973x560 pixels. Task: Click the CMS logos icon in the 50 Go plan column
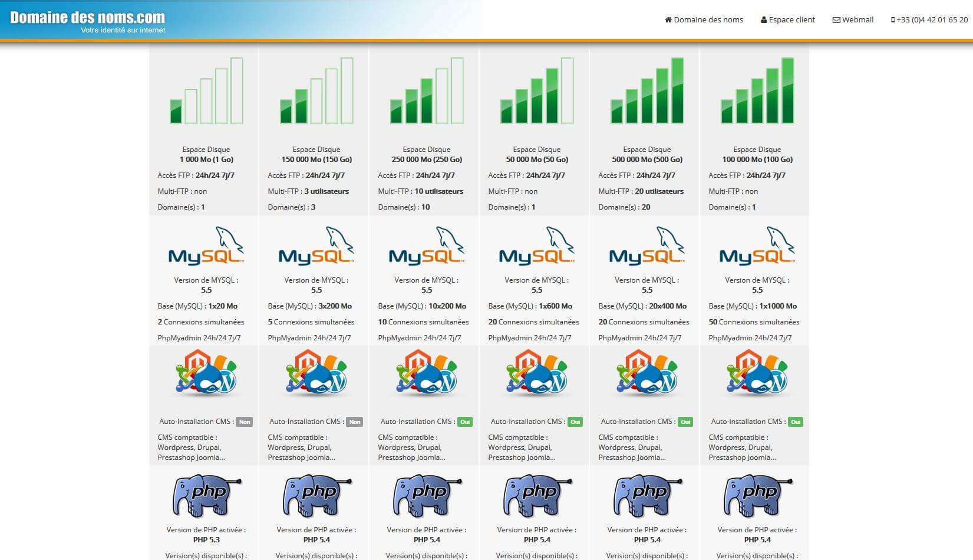pyautogui.click(x=537, y=373)
